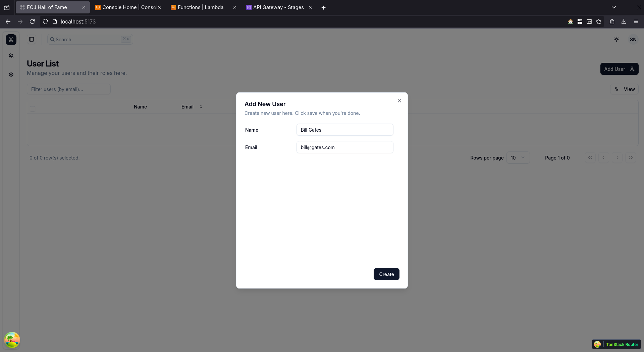Click the grid extension icon in toolbar
Image resolution: width=644 pixels, height=352 pixels.
tap(580, 21)
